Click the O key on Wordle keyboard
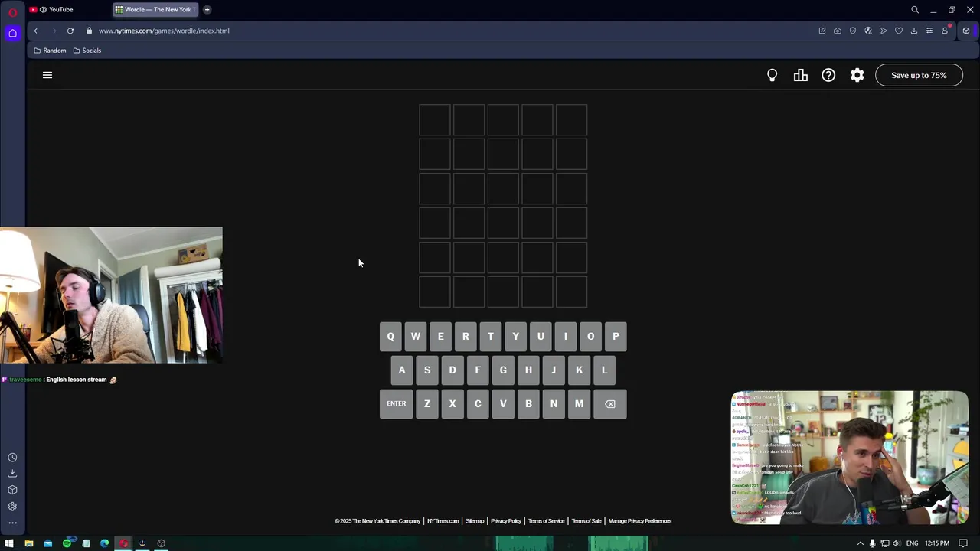The height and width of the screenshot is (551, 980). [x=590, y=337]
